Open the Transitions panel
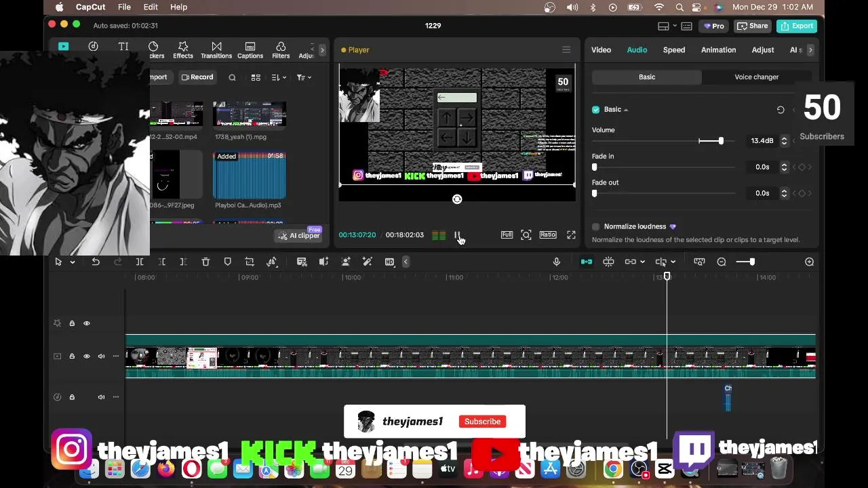The image size is (868, 488). pos(216,50)
